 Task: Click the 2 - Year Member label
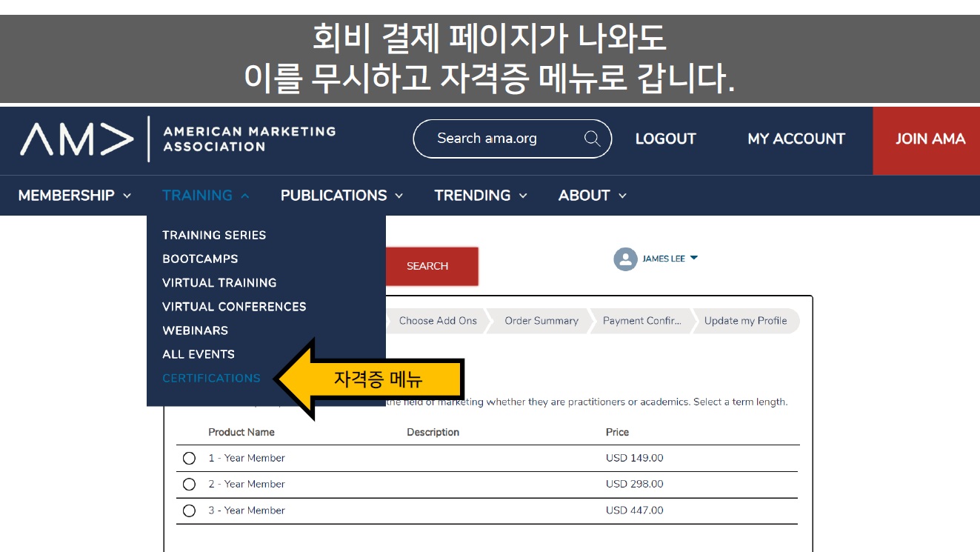click(247, 484)
